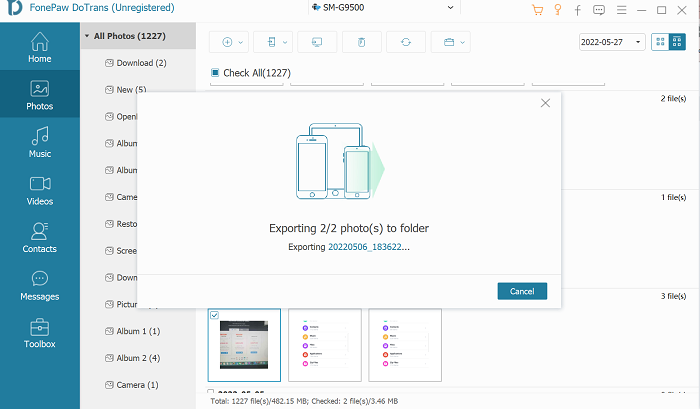Close the exporting dialog
700x409 pixels.
(545, 103)
